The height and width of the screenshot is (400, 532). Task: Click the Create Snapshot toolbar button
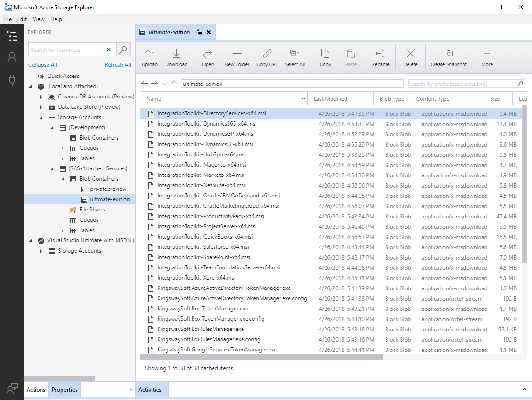(x=449, y=58)
